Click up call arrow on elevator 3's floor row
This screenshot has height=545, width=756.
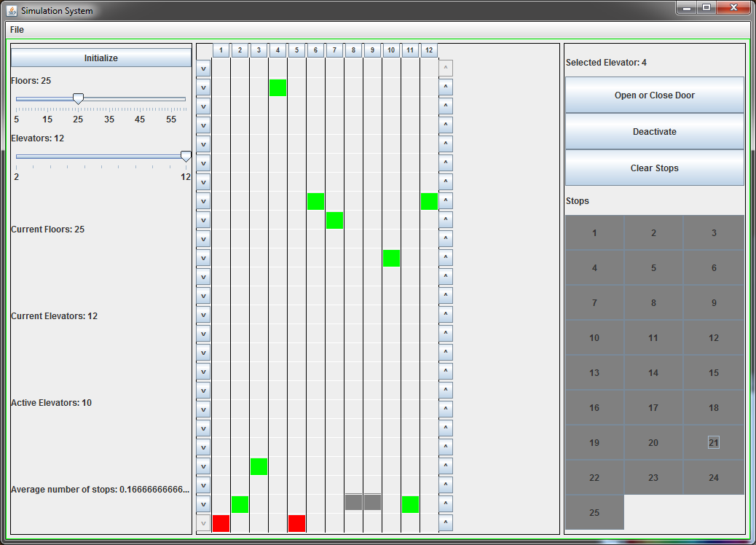(446, 466)
